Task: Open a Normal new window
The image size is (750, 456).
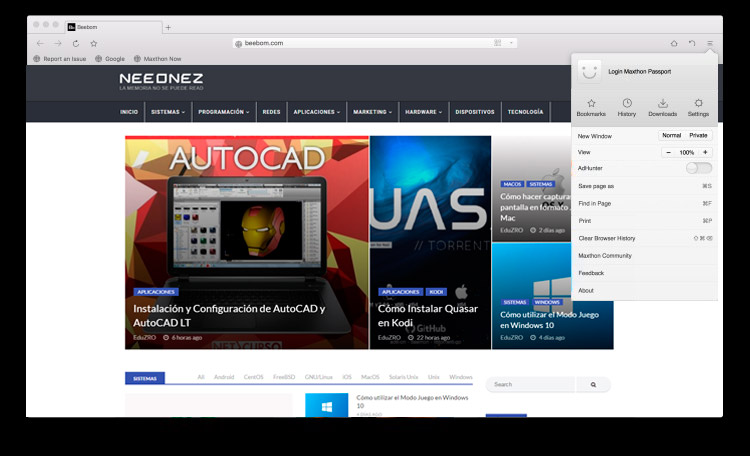Action: coord(672,135)
